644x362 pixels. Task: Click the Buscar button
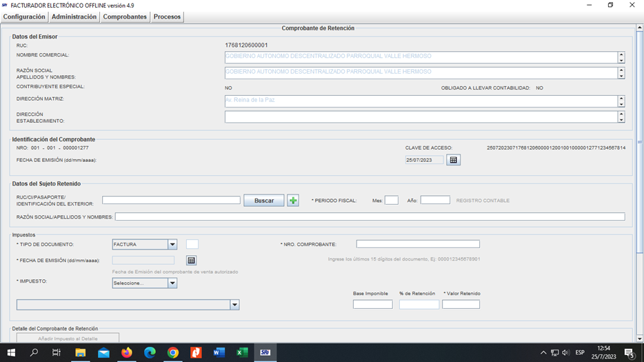(264, 201)
